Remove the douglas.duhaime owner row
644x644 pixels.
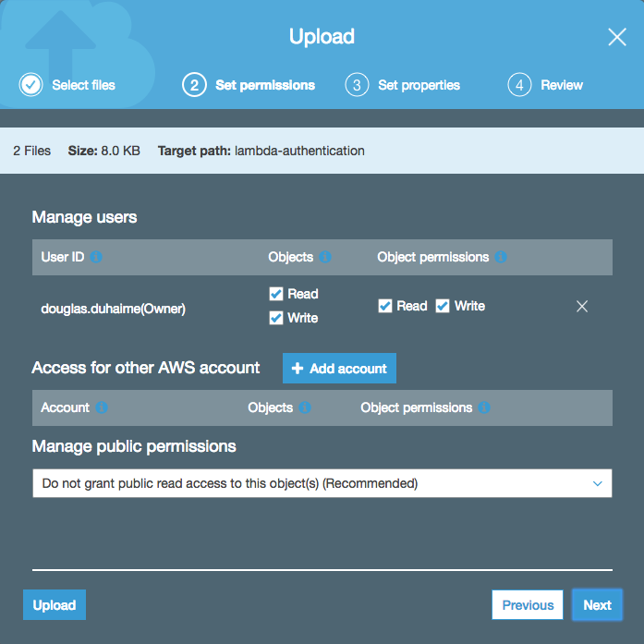581,307
